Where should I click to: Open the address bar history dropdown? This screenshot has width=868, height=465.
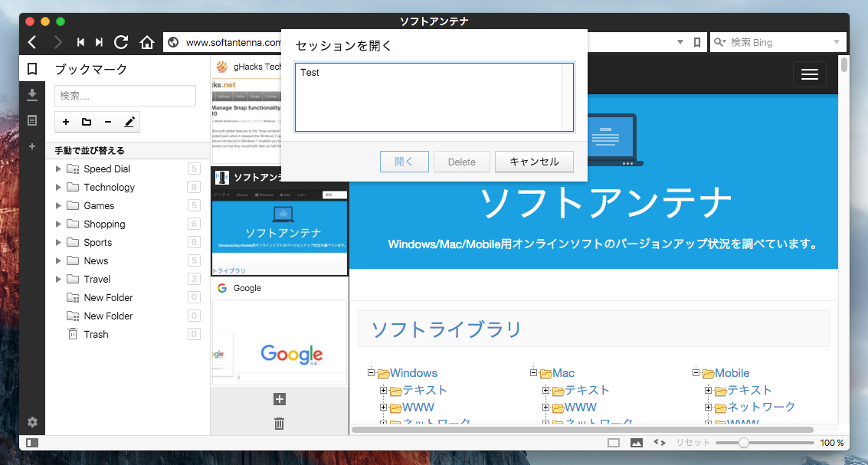[680, 43]
